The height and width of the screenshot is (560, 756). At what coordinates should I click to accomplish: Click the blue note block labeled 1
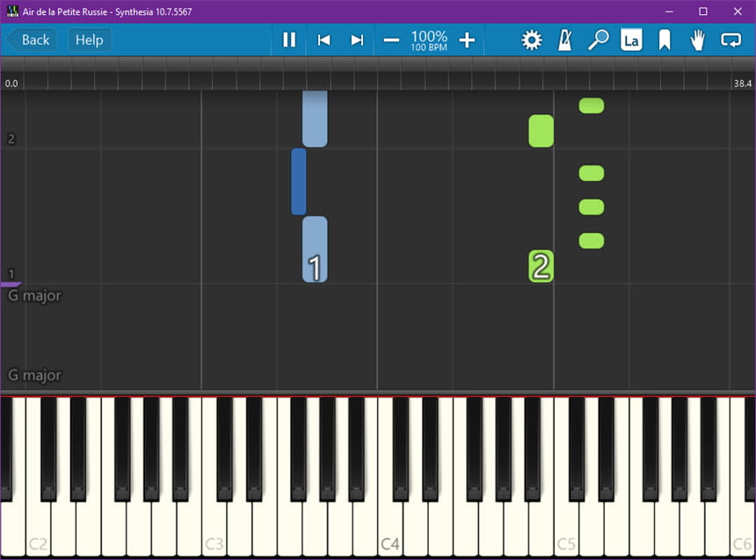pos(315,249)
